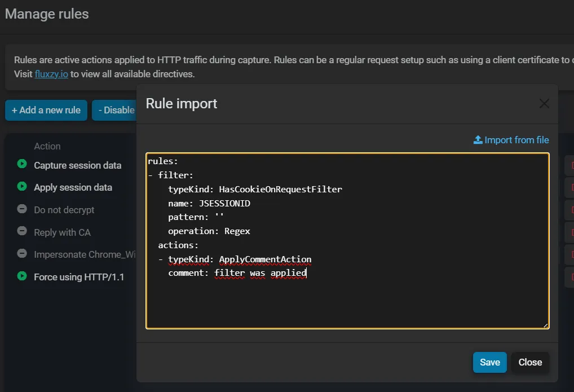Click the Import from file link
Viewport: 574px width, 392px height.
point(511,140)
